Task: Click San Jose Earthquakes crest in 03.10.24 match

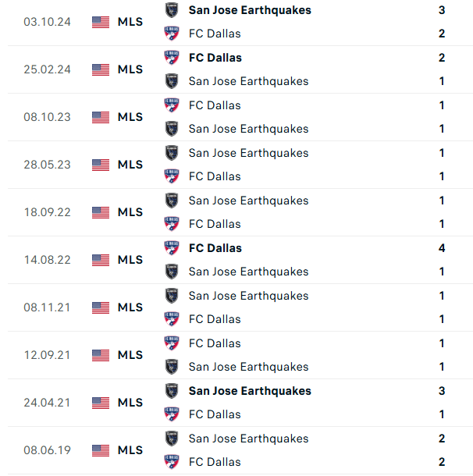Action: pyautogui.click(x=172, y=10)
